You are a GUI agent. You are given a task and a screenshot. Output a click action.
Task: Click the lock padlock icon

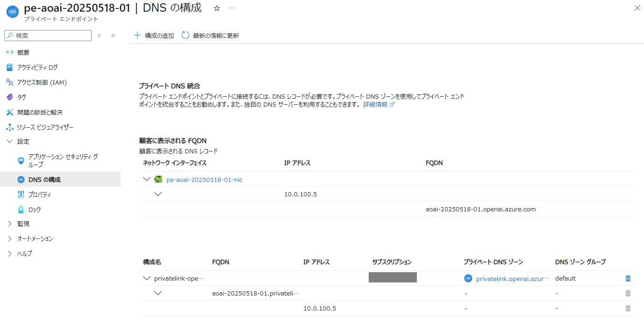pos(21,209)
